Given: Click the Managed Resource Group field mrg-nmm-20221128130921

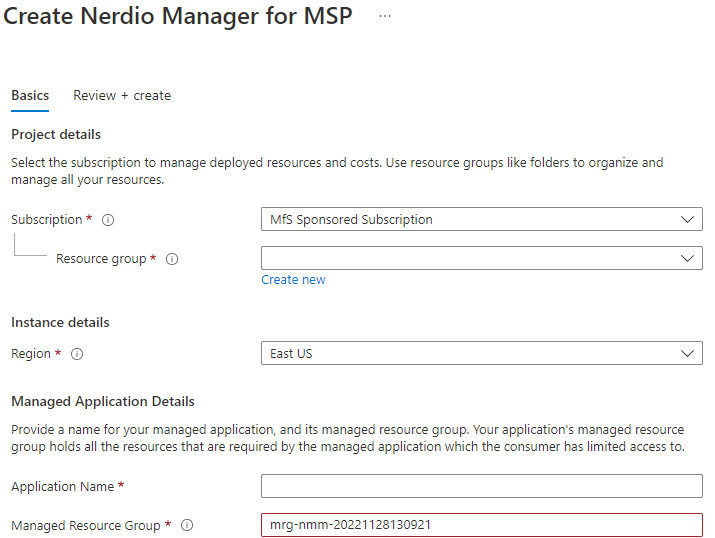Looking at the screenshot, I should pos(482,525).
